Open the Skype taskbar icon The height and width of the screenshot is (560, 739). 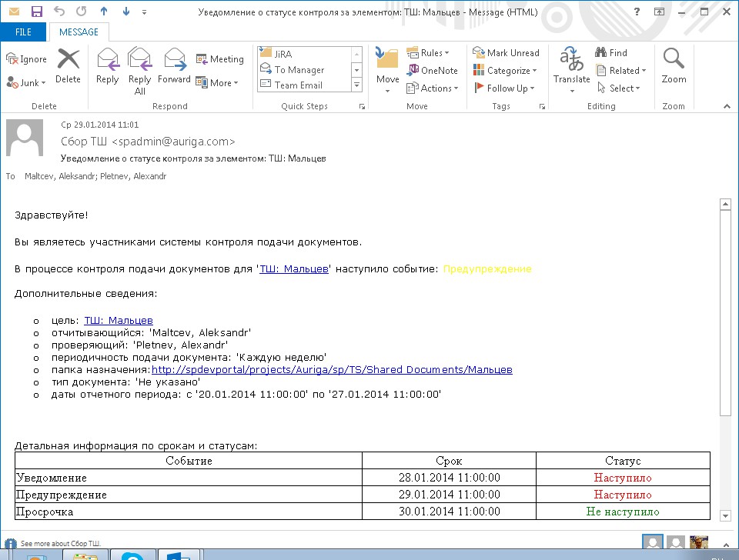point(133,555)
